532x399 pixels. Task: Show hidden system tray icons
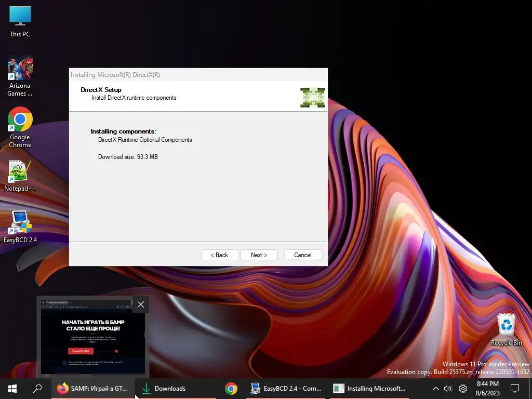[436, 389]
